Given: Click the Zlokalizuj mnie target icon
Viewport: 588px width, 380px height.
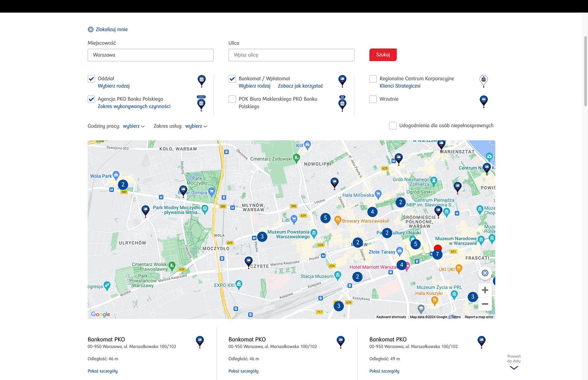Looking at the screenshot, I should (x=91, y=29).
